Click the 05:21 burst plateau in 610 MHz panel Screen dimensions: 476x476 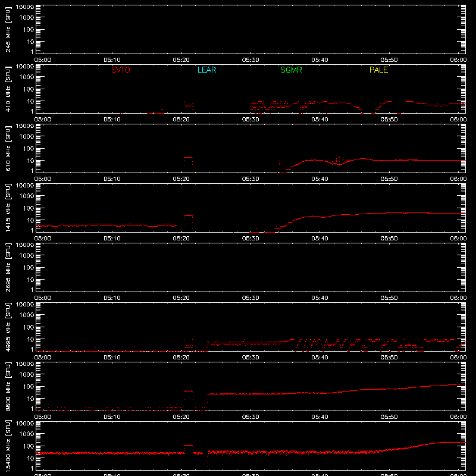pos(188,158)
